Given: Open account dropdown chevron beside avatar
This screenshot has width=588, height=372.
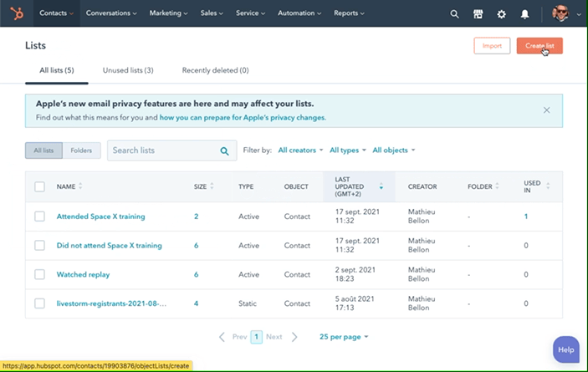Looking at the screenshot, I should tap(579, 14).
